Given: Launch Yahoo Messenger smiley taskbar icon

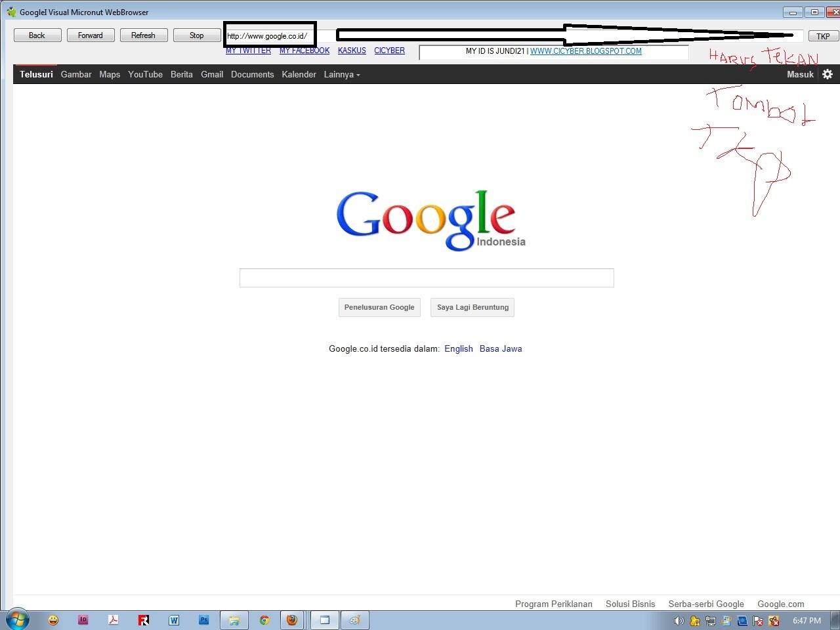Looking at the screenshot, I should [53, 620].
